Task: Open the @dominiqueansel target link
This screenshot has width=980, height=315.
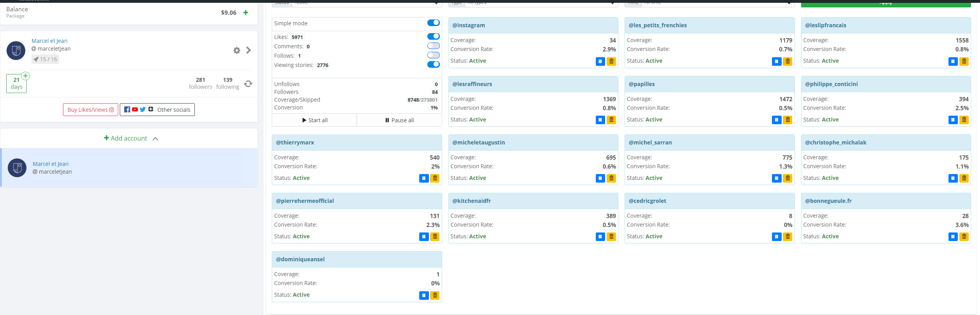Action: [x=300, y=259]
